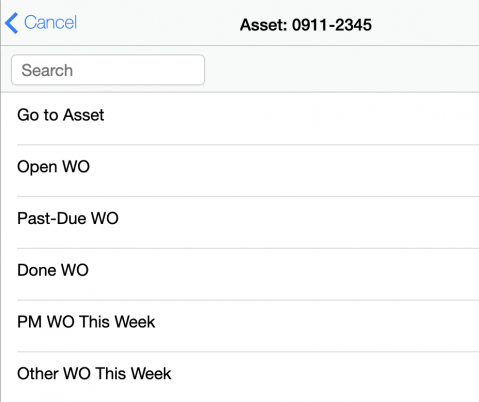479x402 pixels.
Task: Click inside the Search placeholder text
Action: pos(47,70)
